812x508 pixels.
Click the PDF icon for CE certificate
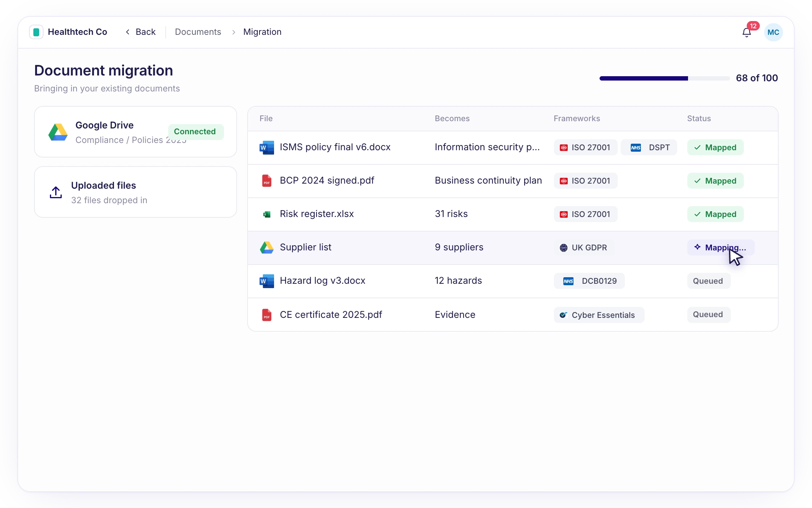[267, 315]
